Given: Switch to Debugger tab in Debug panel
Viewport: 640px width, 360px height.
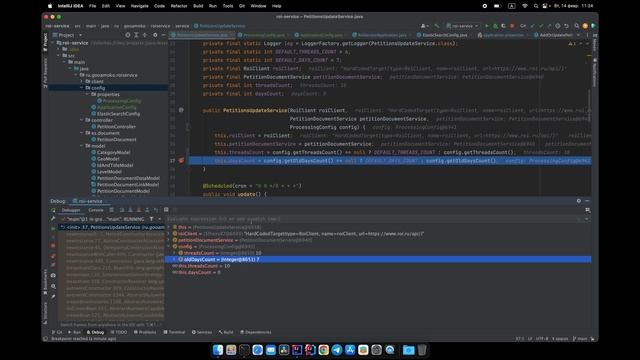Looking at the screenshot, I should [71, 210].
